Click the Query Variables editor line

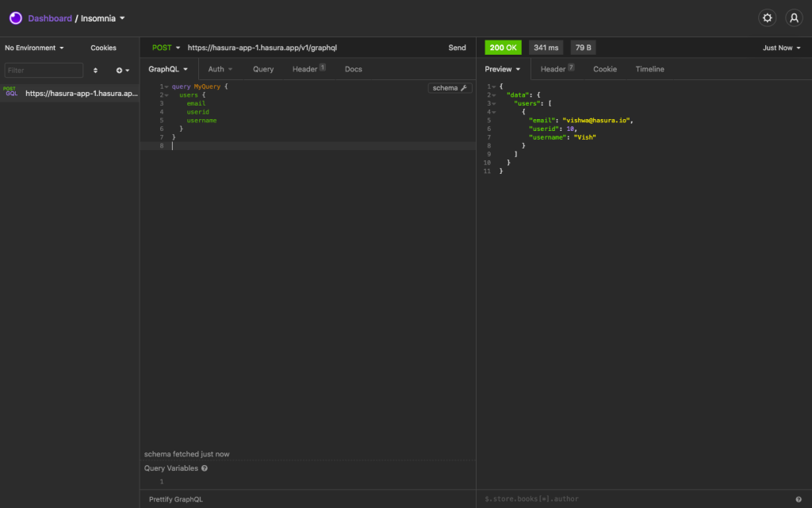tap(321, 482)
